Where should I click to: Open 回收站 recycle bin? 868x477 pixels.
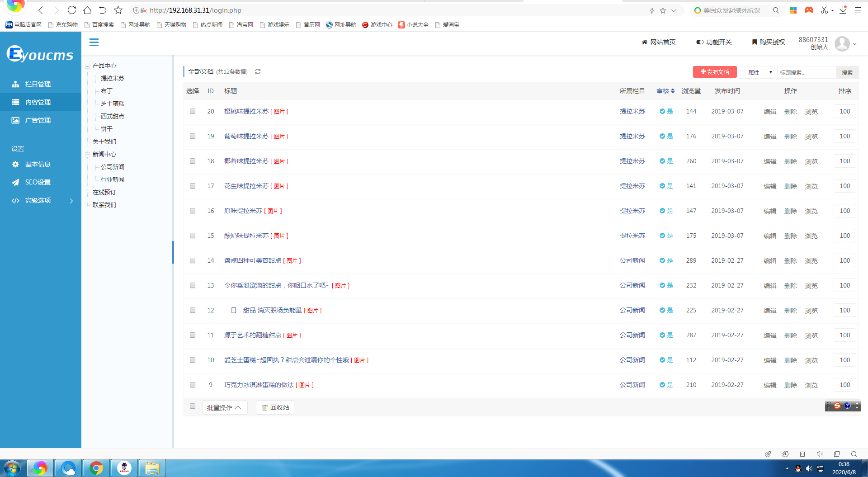(275, 407)
